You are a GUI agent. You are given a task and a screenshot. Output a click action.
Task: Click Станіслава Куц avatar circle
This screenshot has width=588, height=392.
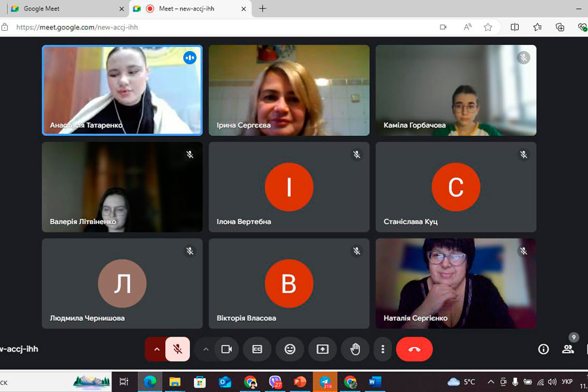tap(456, 187)
